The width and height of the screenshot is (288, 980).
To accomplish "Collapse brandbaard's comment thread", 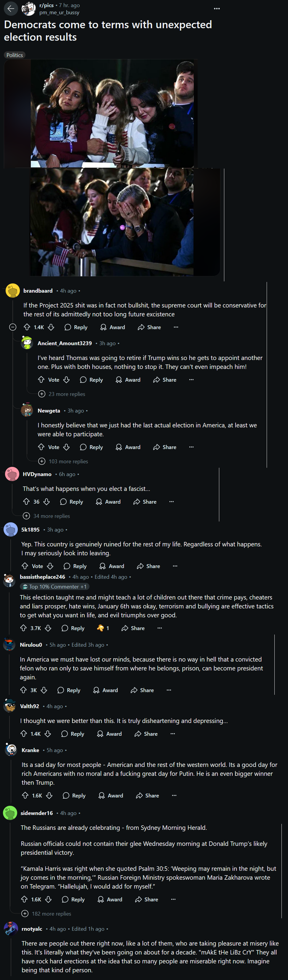I will point(12,327).
